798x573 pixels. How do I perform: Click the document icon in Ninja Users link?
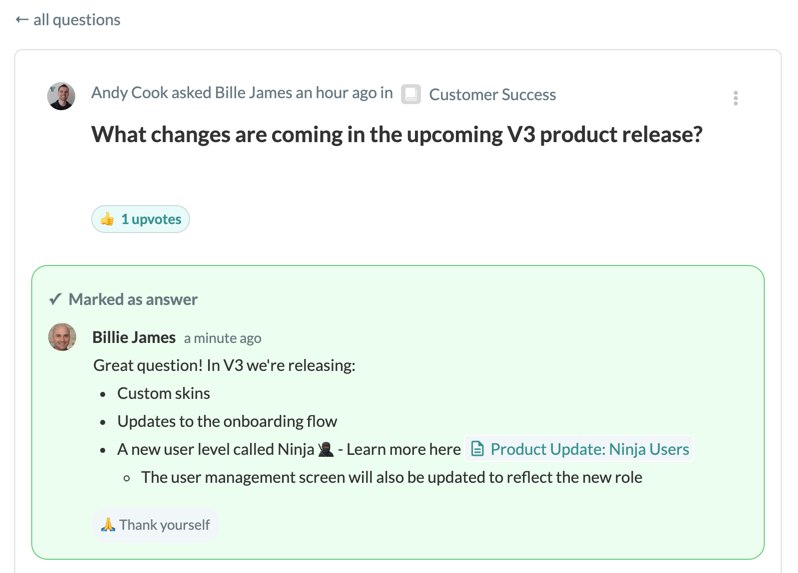pos(477,449)
